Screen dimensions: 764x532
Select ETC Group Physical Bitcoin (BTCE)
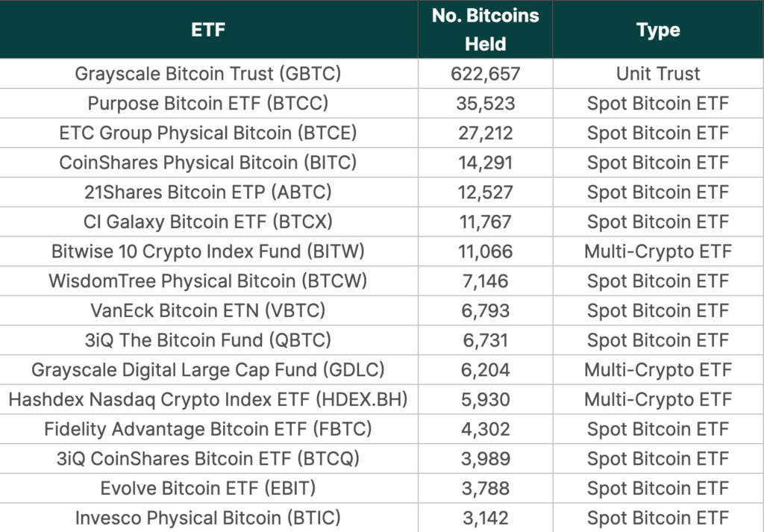tap(208, 133)
